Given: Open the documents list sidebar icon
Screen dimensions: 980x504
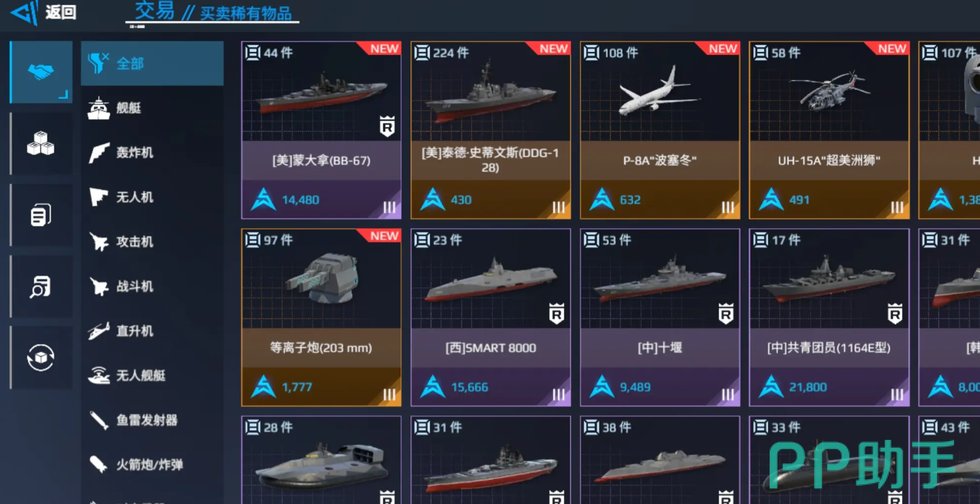Looking at the screenshot, I should click(41, 214).
